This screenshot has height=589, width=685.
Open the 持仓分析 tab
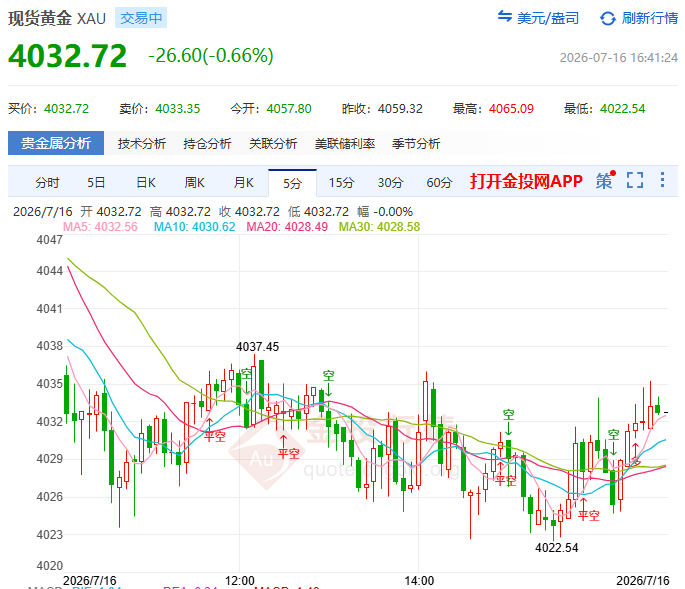[x=207, y=143]
